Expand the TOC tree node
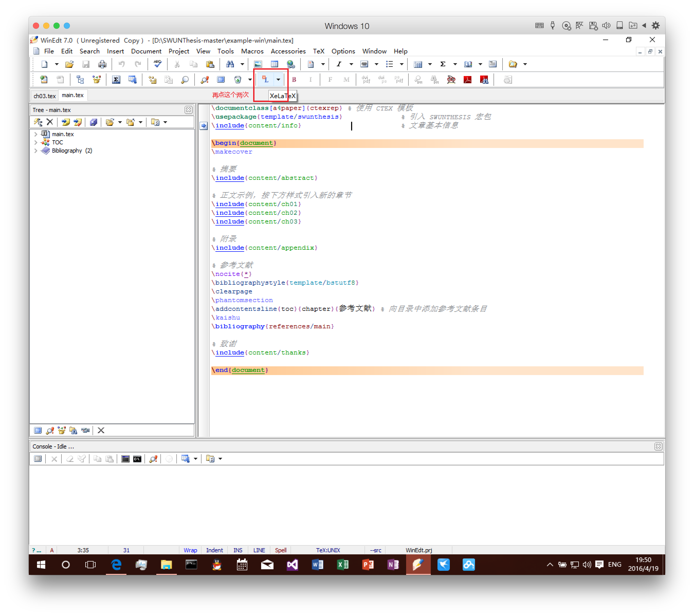This screenshot has height=616, width=694. [x=36, y=142]
